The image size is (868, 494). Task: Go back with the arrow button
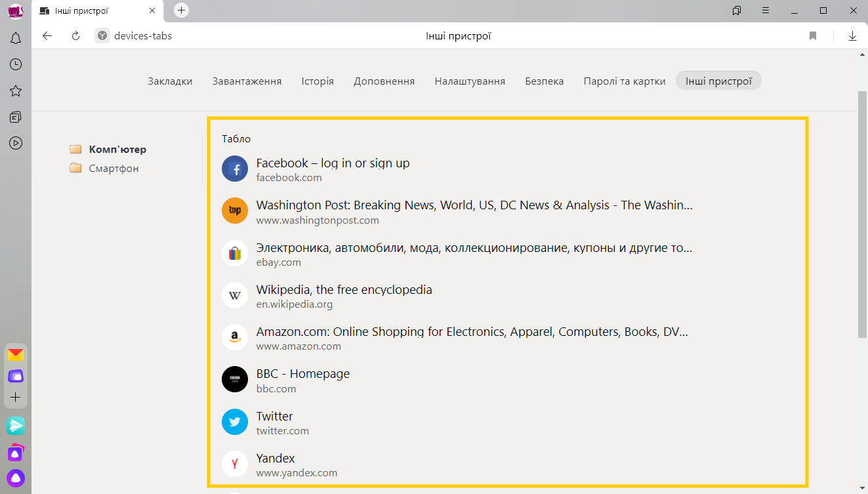coord(47,36)
